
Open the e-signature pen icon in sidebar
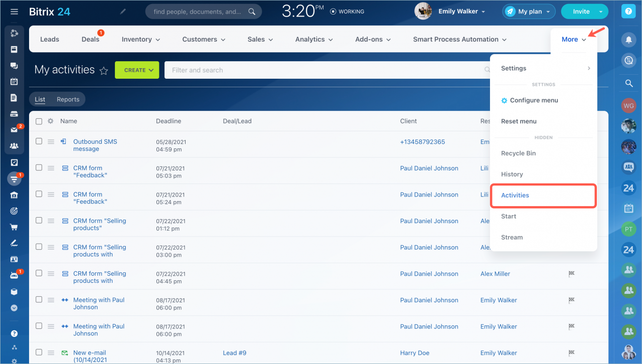pyautogui.click(x=14, y=243)
